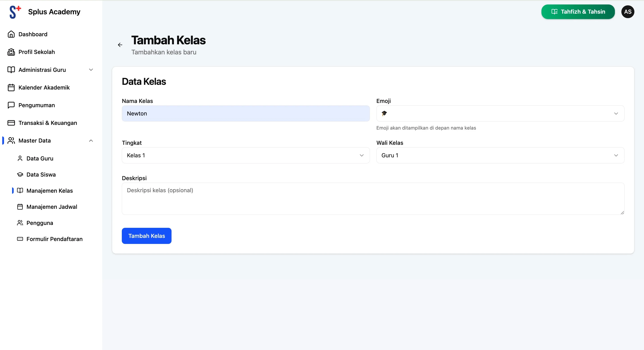This screenshot has height=350, width=644.
Task: Open Pengumuman via the speech bubble icon
Action: click(11, 105)
